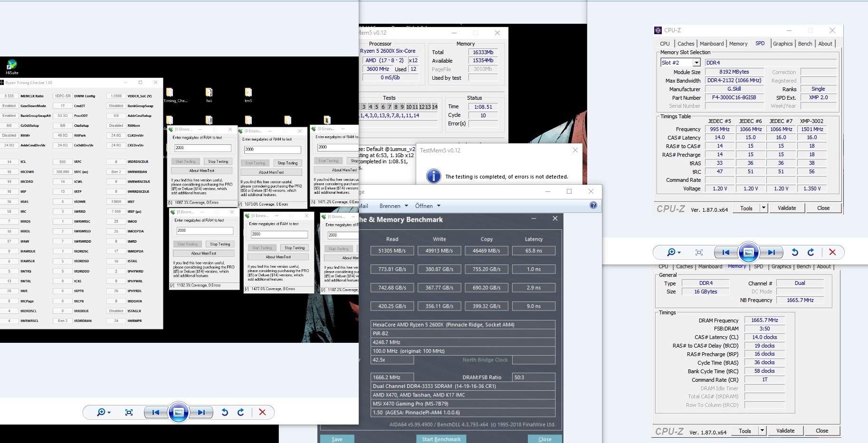Open the Tools dropdown arrow in the CPU-Z Memory window
The height and width of the screenshot is (443, 868).
pos(762,431)
